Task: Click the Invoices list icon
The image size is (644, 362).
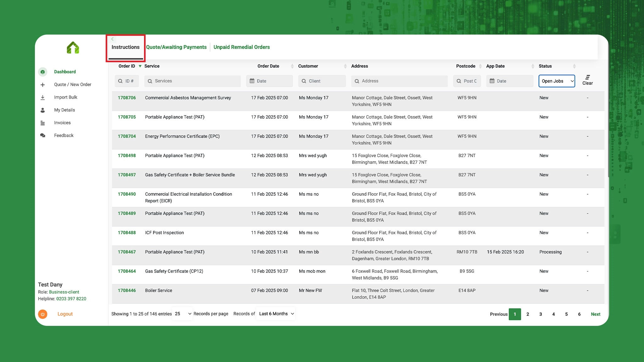Action: 43,123
